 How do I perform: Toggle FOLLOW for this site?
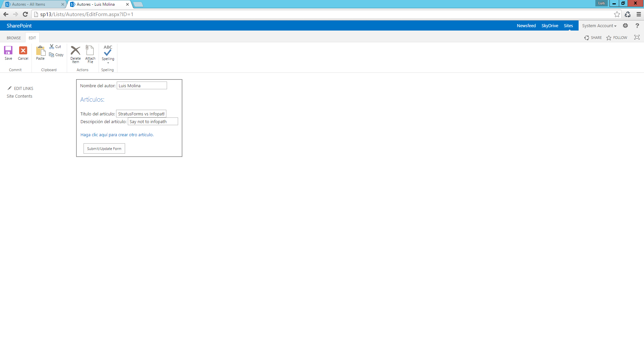[x=616, y=38]
